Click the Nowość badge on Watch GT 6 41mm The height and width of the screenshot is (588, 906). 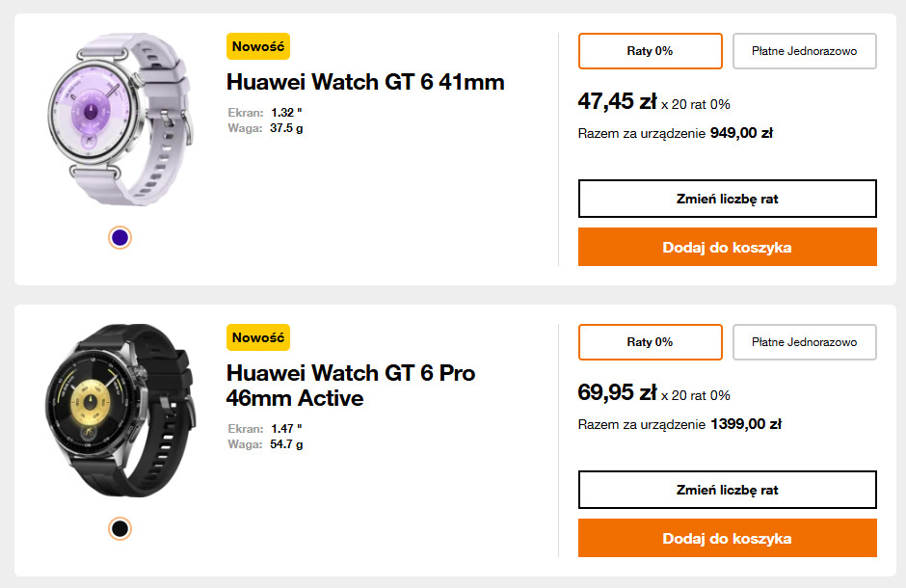point(258,46)
